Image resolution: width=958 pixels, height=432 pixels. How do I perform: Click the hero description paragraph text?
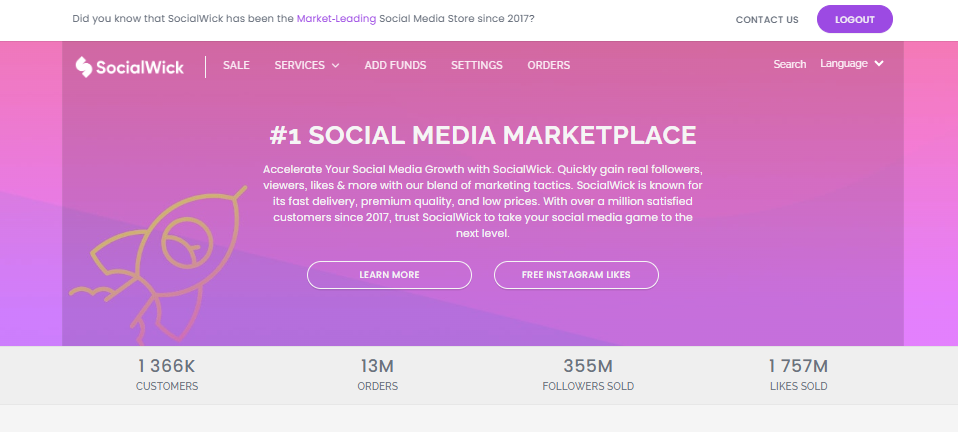[483, 200]
